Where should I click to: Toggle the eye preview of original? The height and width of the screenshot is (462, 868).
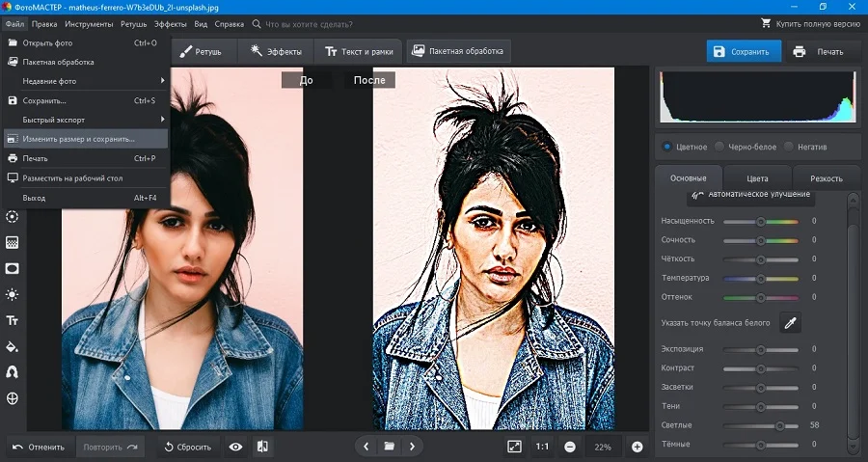(235, 447)
